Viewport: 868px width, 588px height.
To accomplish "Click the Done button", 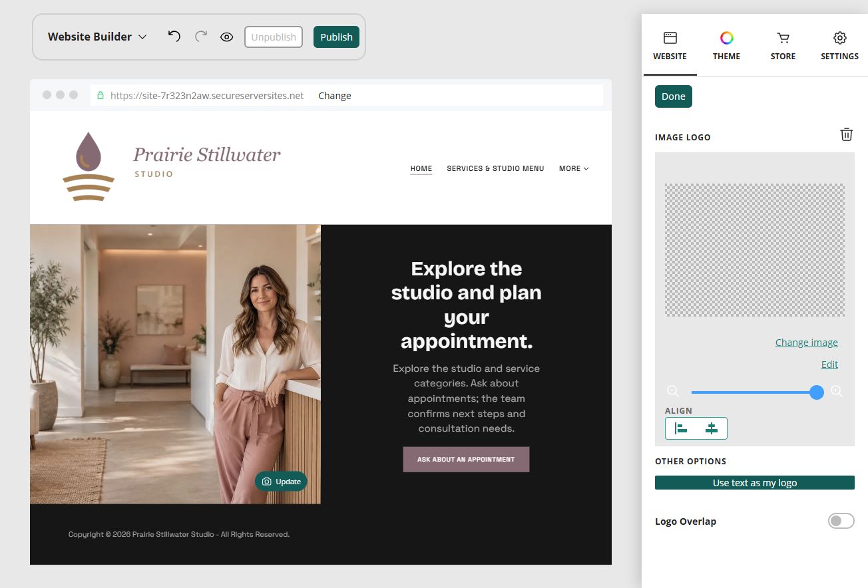I will tap(674, 96).
